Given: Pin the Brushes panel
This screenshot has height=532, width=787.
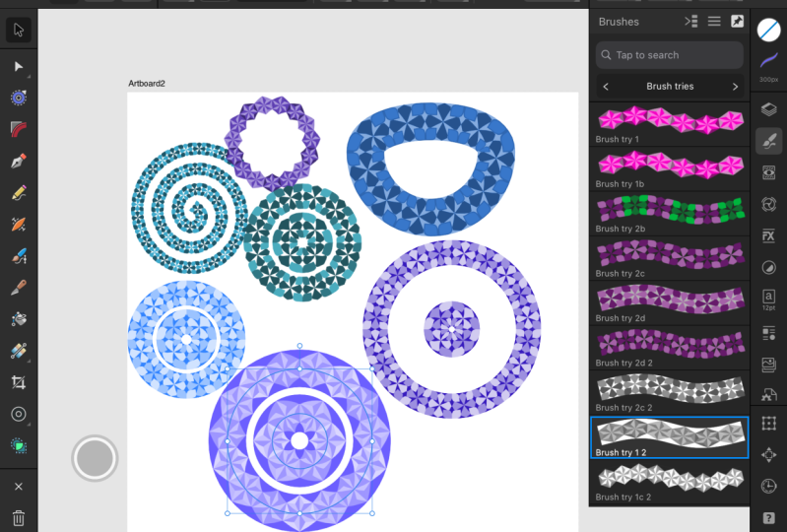Looking at the screenshot, I should [x=737, y=22].
